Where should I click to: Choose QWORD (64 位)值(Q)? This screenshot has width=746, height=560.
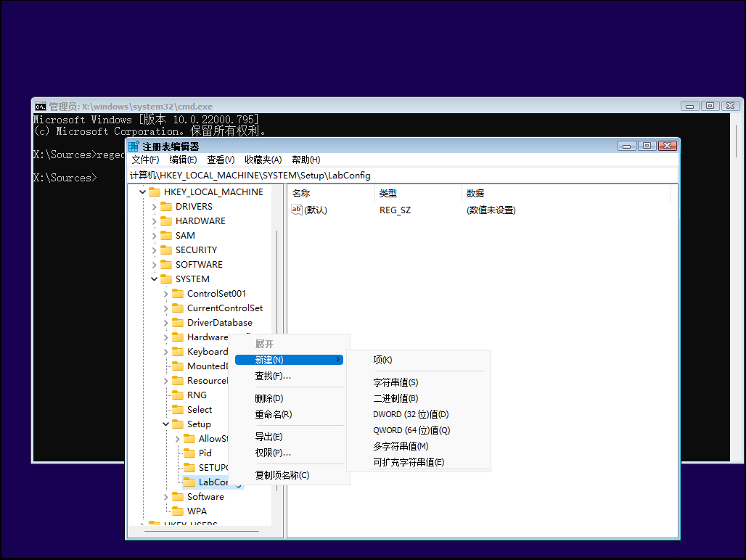(x=419, y=430)
